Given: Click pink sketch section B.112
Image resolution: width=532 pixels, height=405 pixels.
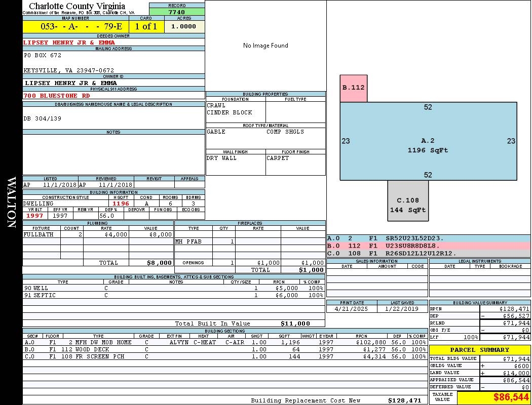Looking at the screenshot, I should (354, 88).
